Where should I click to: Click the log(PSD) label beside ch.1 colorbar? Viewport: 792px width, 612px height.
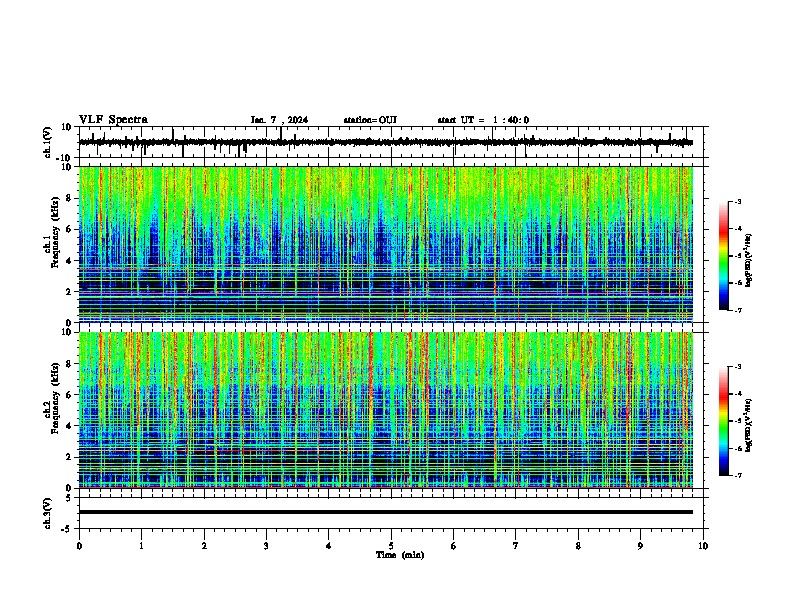pos(749,260)
